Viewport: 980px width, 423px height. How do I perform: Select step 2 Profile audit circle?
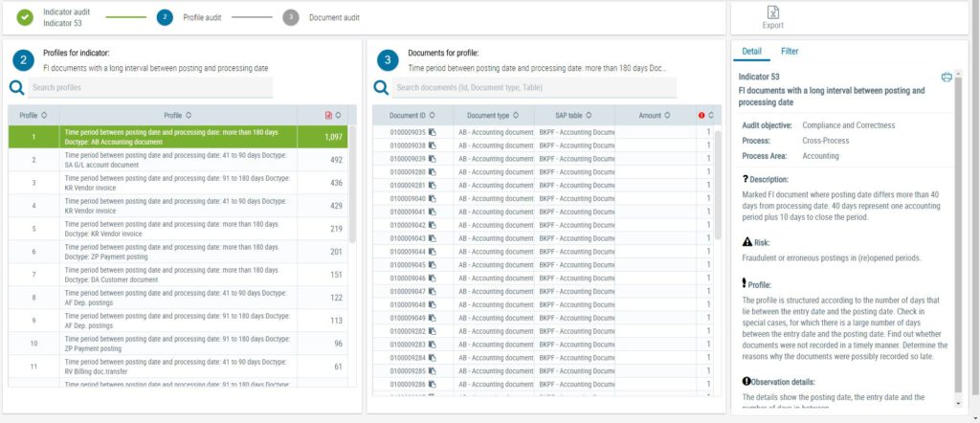click(165, 17)
